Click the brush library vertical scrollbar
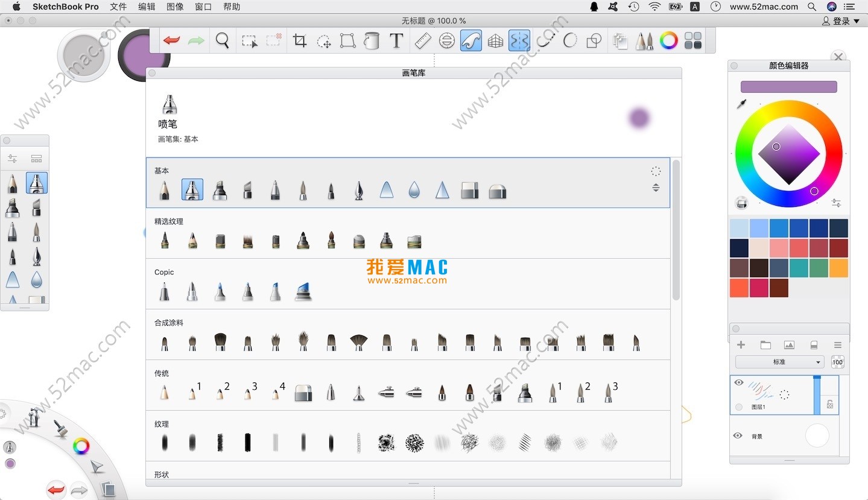The height and width of the screenshot is (500, 868). 676,229
